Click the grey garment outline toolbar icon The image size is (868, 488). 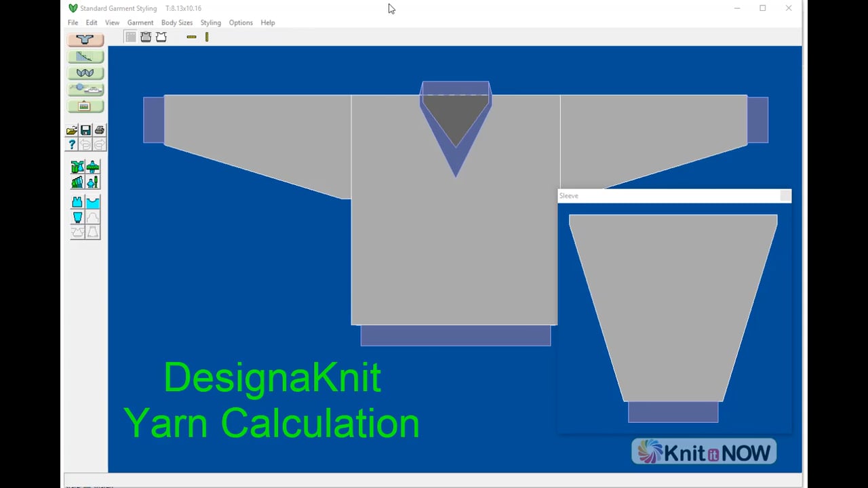146,37
